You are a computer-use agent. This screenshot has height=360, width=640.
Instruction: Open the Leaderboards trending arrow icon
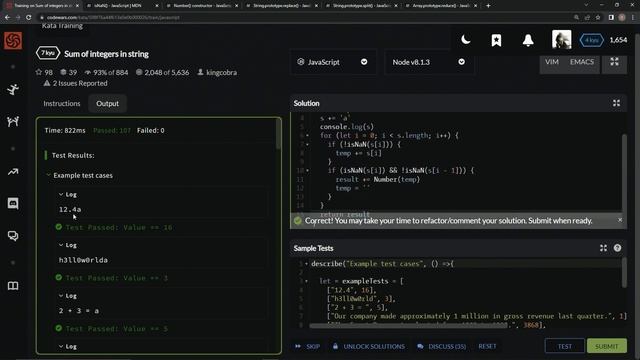pos(13,172)
